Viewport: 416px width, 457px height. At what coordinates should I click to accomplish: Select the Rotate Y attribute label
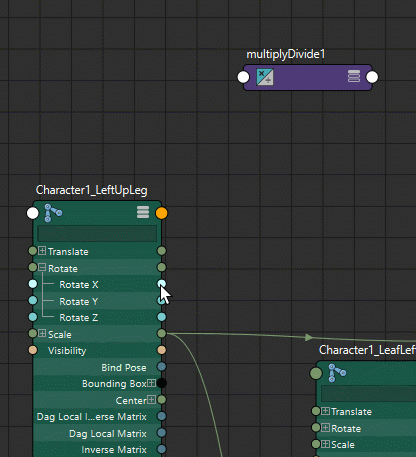79,302
